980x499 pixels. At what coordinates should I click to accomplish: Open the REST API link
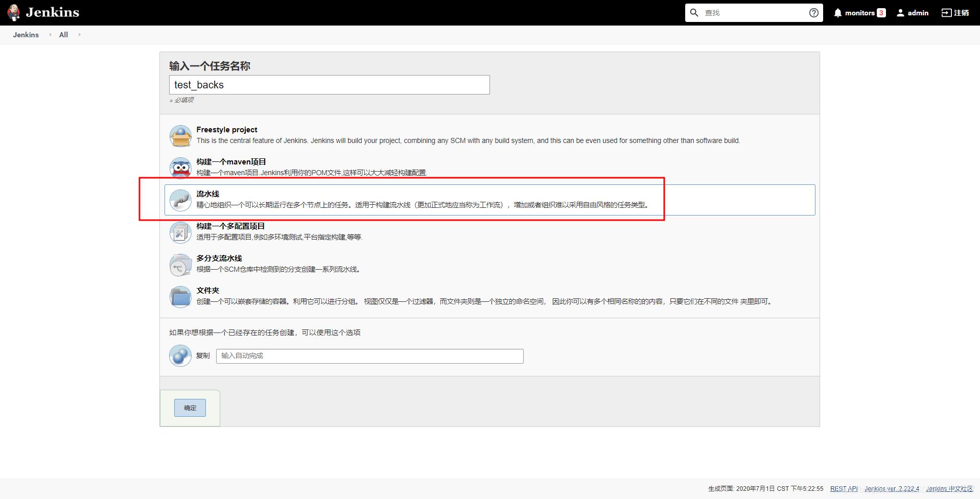coord(844,489)
